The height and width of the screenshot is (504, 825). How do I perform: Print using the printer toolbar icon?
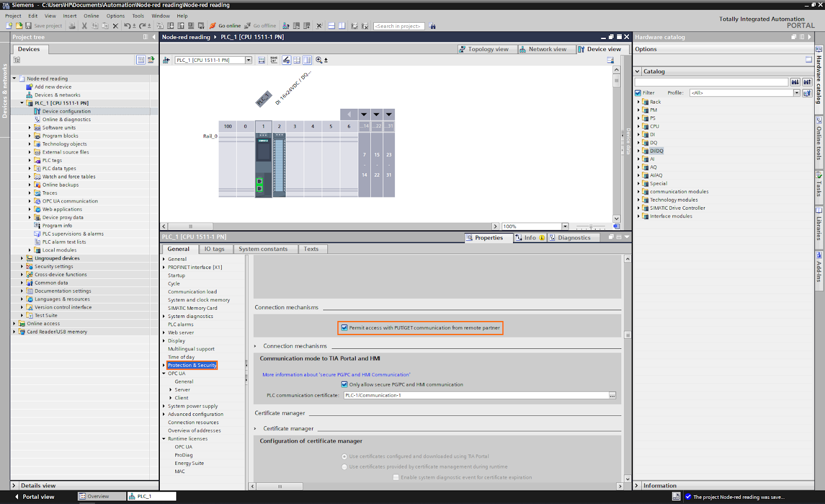coord(72,26)
